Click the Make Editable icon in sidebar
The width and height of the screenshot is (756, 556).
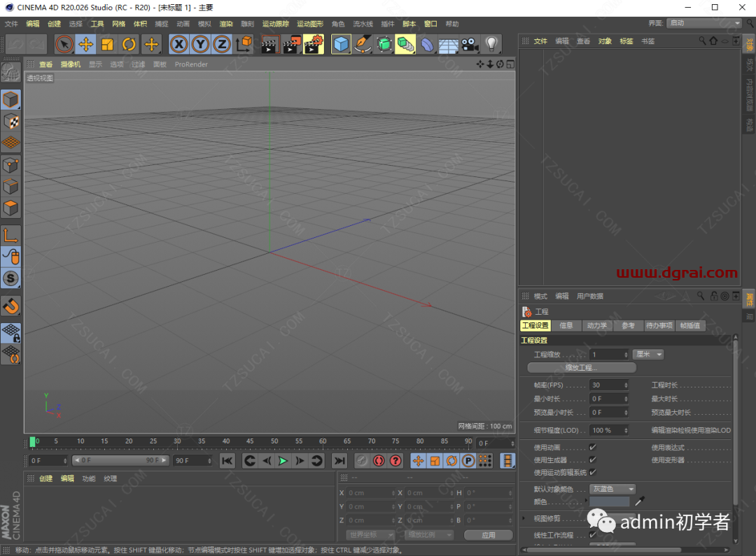(10, 73)
